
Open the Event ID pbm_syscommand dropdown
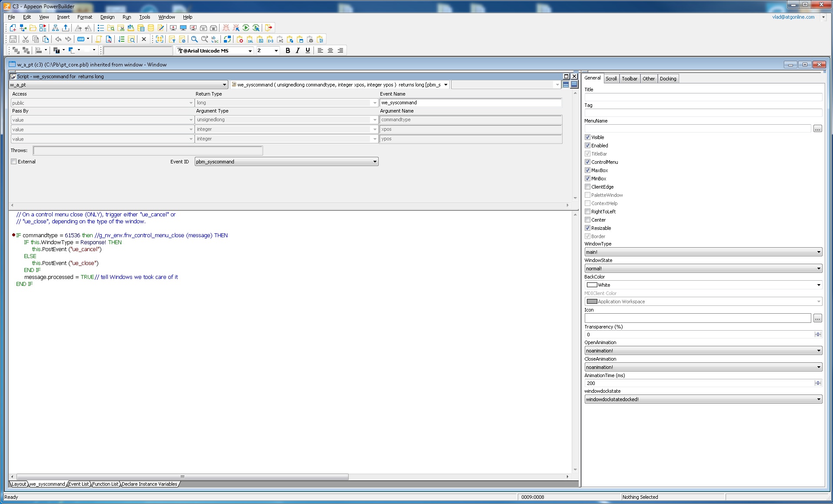(x=374, y=162)
